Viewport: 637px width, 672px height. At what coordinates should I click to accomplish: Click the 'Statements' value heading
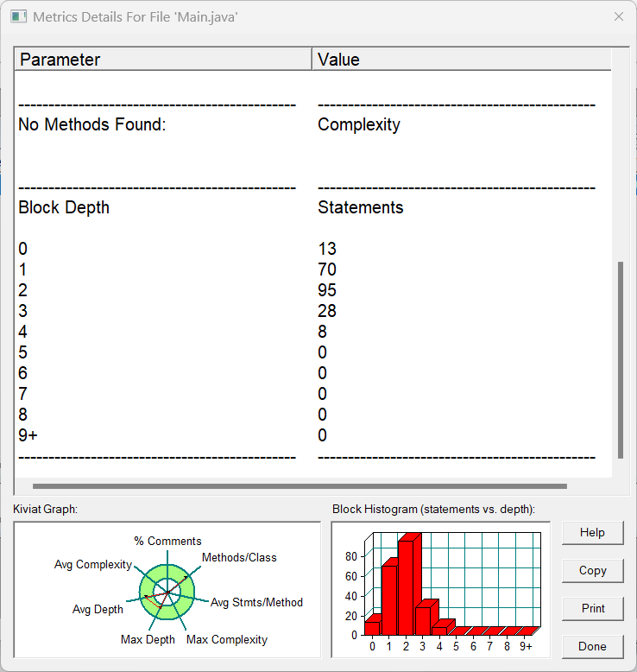coord(360,207)
